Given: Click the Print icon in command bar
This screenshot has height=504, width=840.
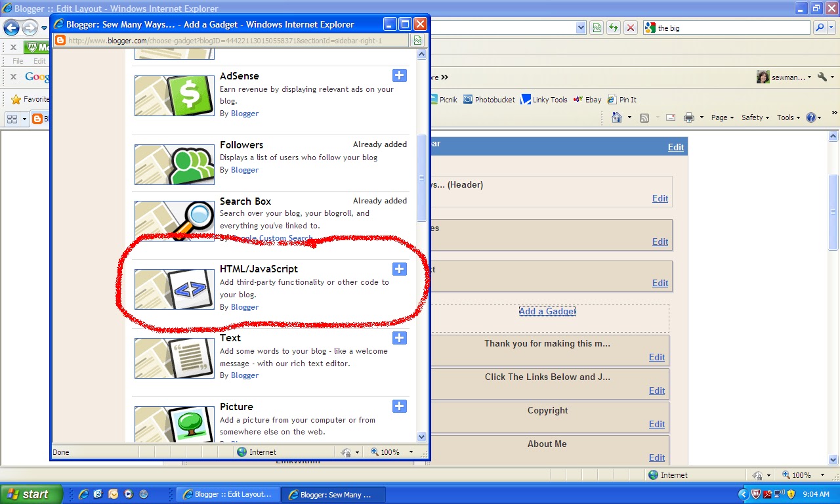Looking at the screenshot, I should (x=689, y=117).
